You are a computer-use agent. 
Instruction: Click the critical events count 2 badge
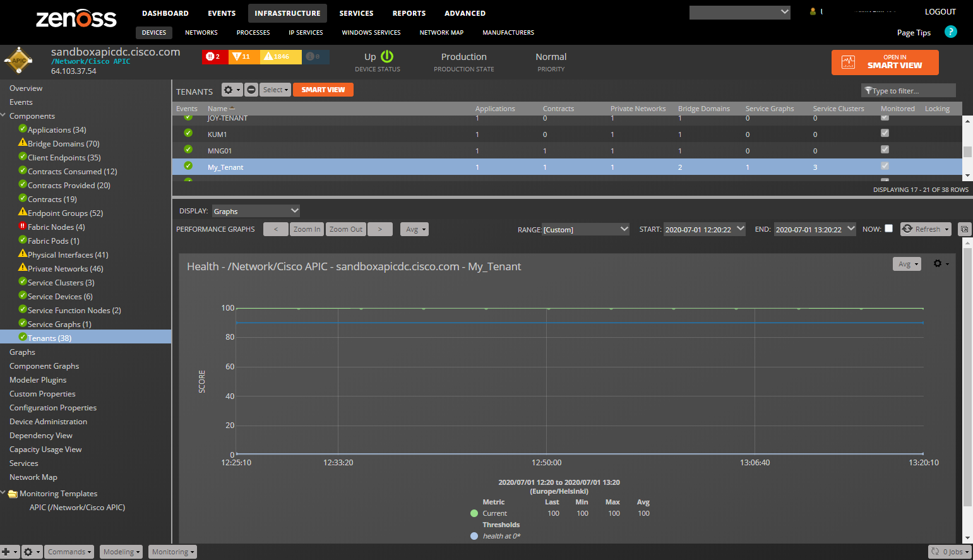click(214, 57)
